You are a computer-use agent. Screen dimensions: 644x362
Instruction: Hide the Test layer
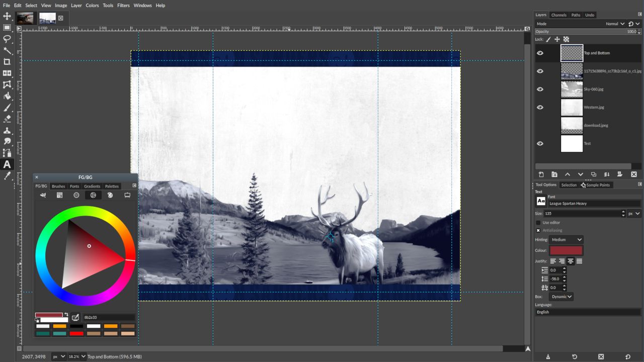(x=540, y=143)
